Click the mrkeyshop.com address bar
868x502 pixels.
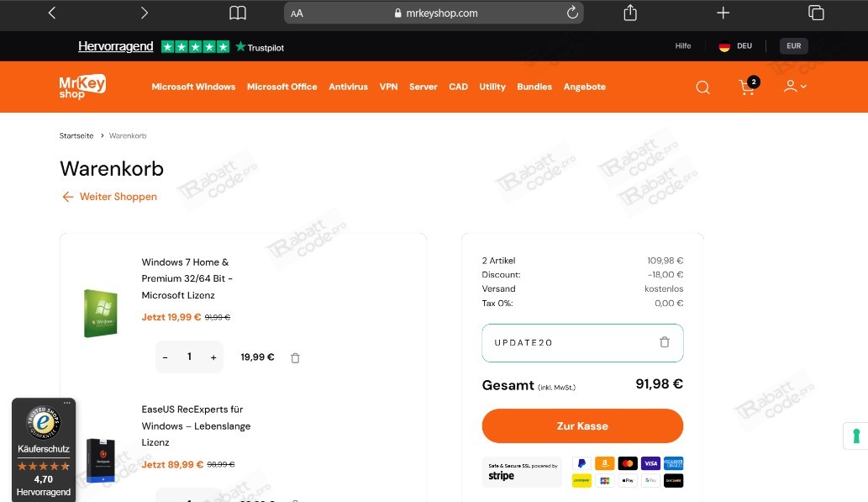click(434, 13)
